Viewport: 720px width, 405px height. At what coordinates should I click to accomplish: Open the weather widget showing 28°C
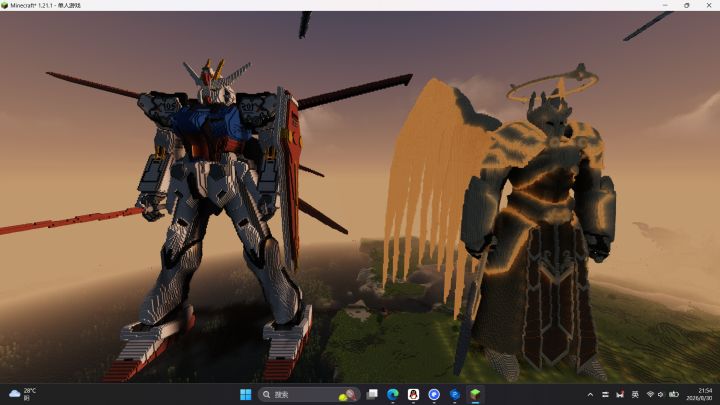click(22, 394)
